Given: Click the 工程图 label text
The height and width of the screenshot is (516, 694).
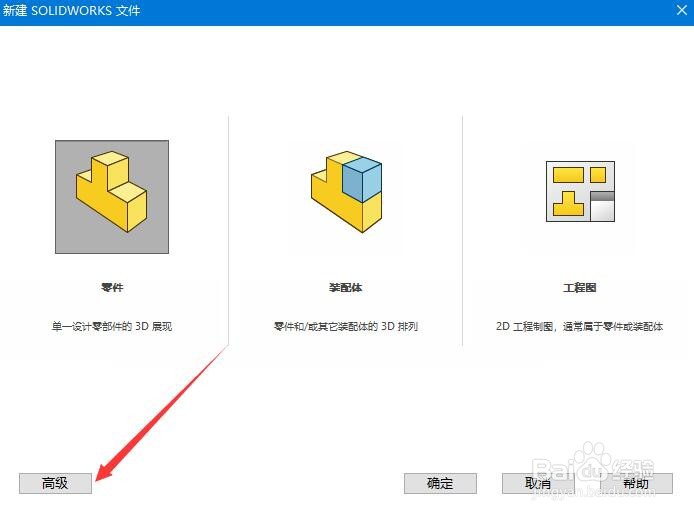Looking at the screenshot, I should pos(580,288).
